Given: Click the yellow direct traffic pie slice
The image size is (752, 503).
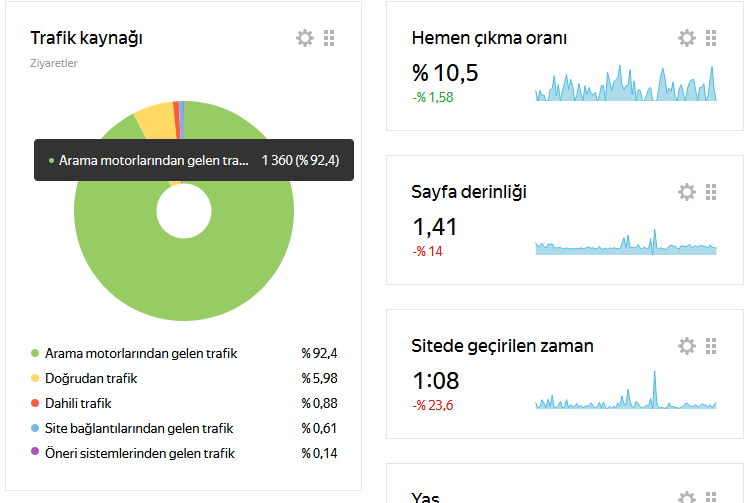Looking at the screenshot, I should pyautogui.click(x=157, y=122).
